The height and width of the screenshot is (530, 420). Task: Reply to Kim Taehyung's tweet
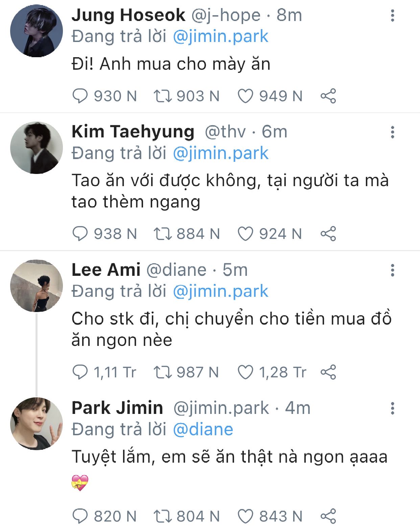[x=80, y=234]
